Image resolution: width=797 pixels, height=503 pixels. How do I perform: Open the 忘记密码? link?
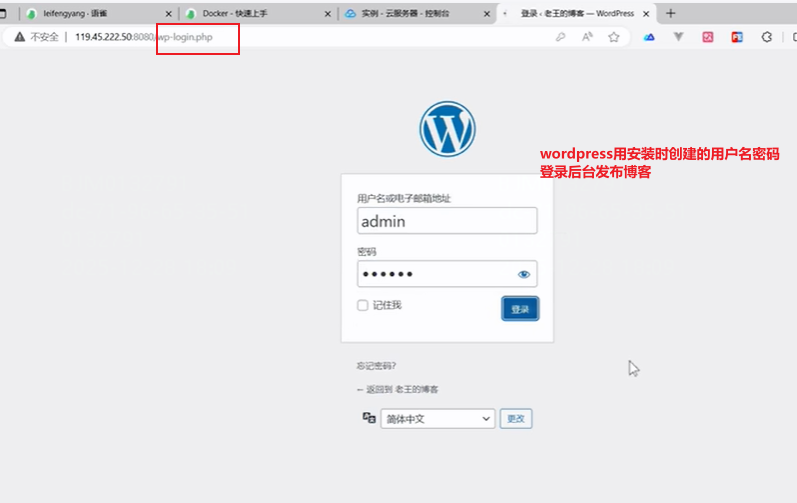[376, 366]
